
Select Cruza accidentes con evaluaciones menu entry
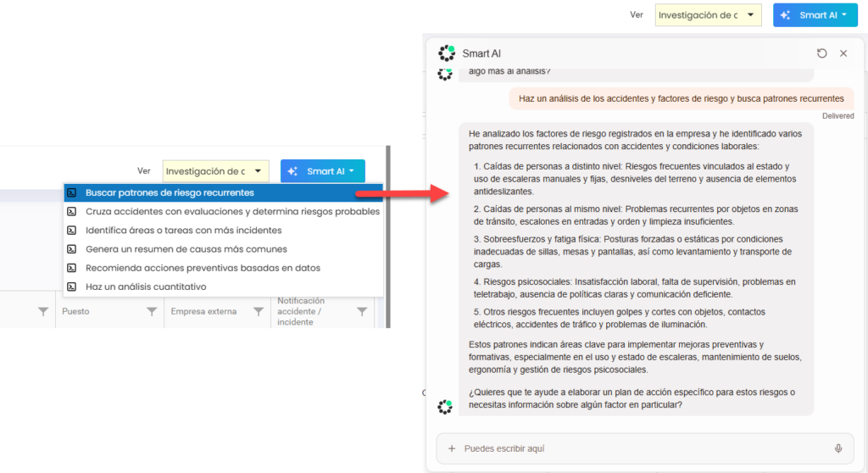(x=223, y=212)
